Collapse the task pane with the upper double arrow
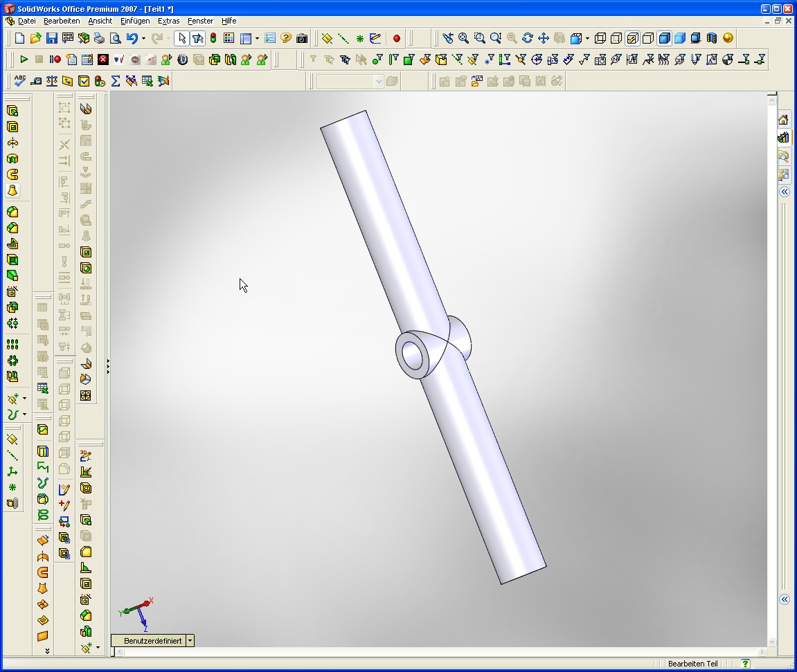The image size is (797, 672). [x=785, y=192]
